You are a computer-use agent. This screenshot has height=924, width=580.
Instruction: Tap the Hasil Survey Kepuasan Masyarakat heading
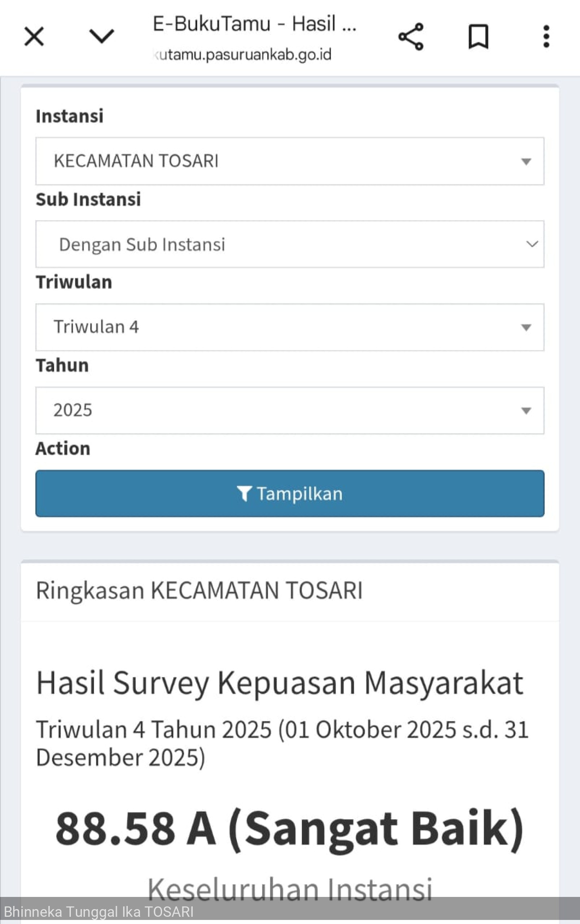coord(279,683)
